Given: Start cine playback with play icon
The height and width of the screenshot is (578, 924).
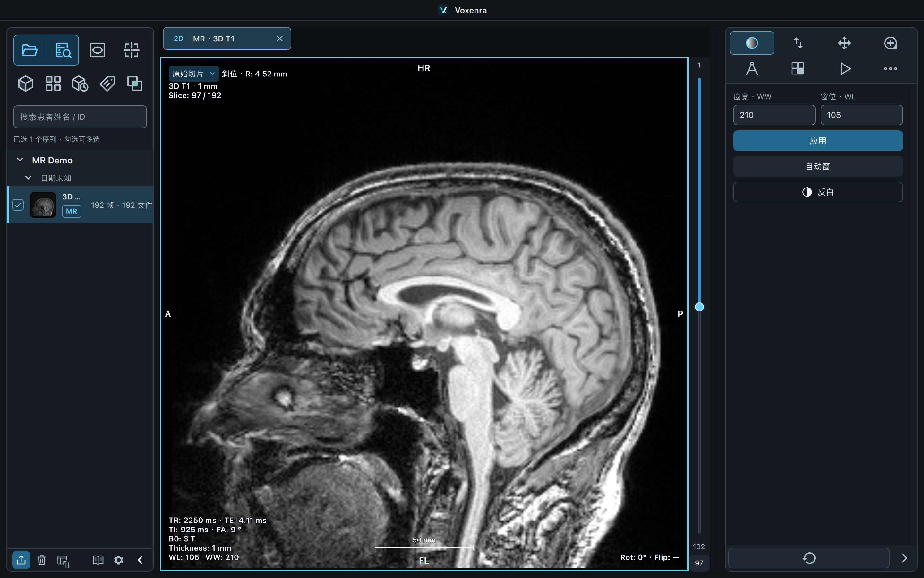Looking at the screenshot, I should point(845,69).
